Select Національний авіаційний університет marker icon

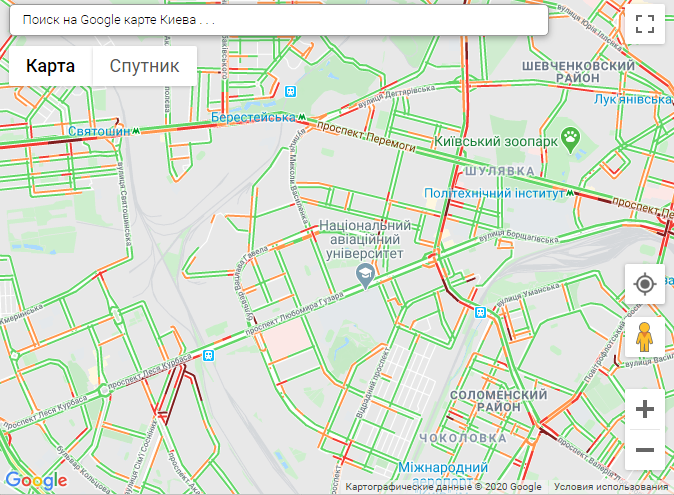click(365, 276)
